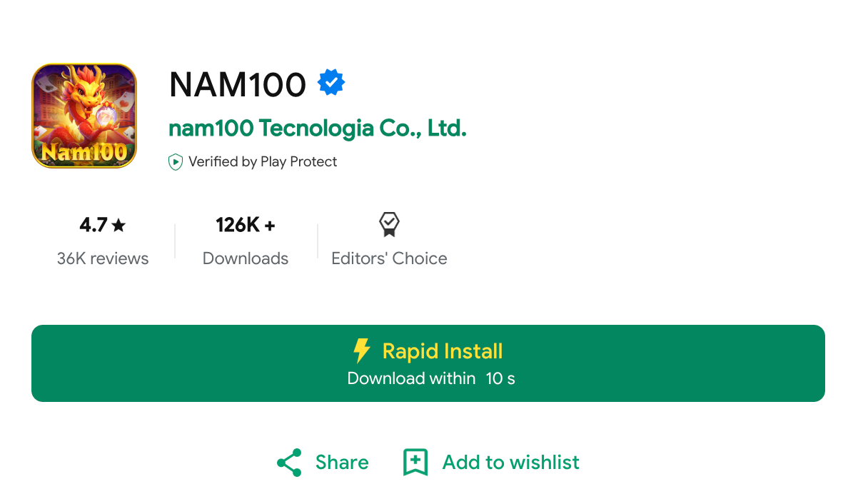Click the Rapid Install button

coord(428,363)
